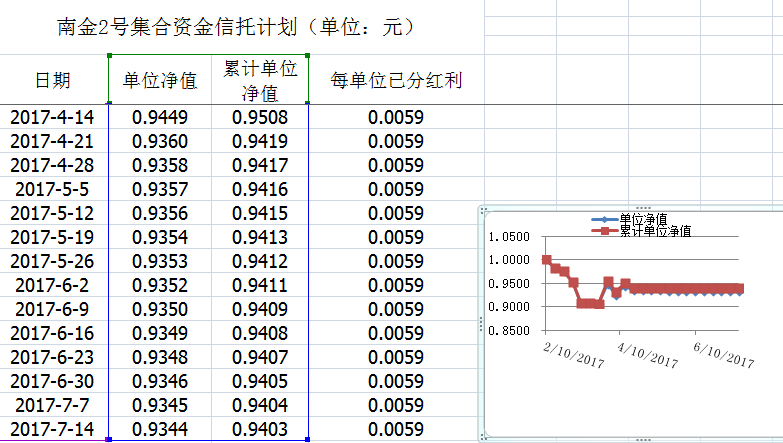Select the 每单位已分红利 header cell
Image resolution: width=783 pixels, height=443 pixels.
coord(396,80)
